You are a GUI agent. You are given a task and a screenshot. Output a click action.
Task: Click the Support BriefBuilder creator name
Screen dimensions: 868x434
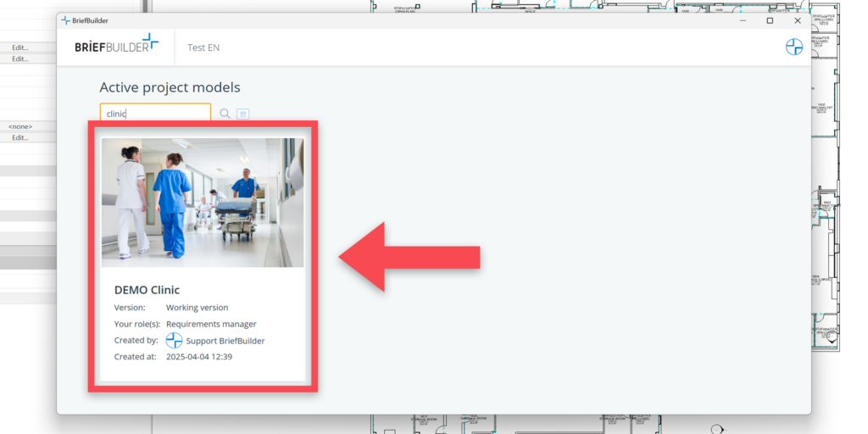click(x=225, y=341)
